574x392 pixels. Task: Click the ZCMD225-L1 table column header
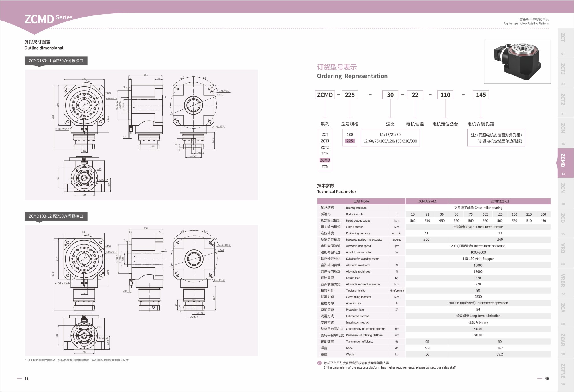pos(427,201)
